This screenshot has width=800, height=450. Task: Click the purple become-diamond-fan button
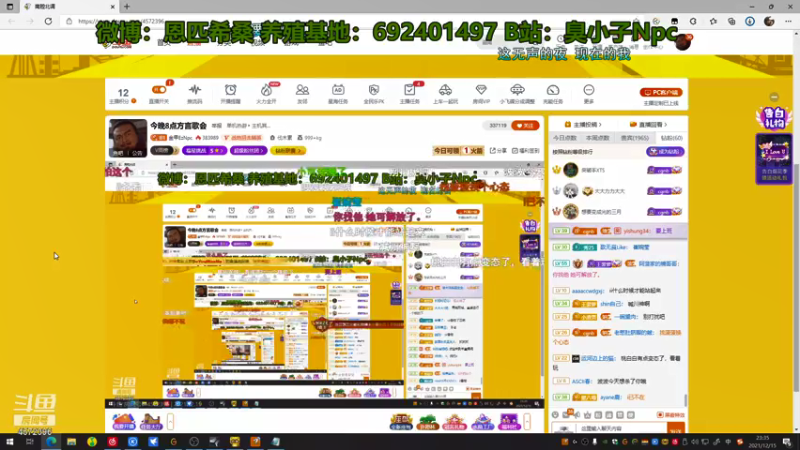point(665,152)
